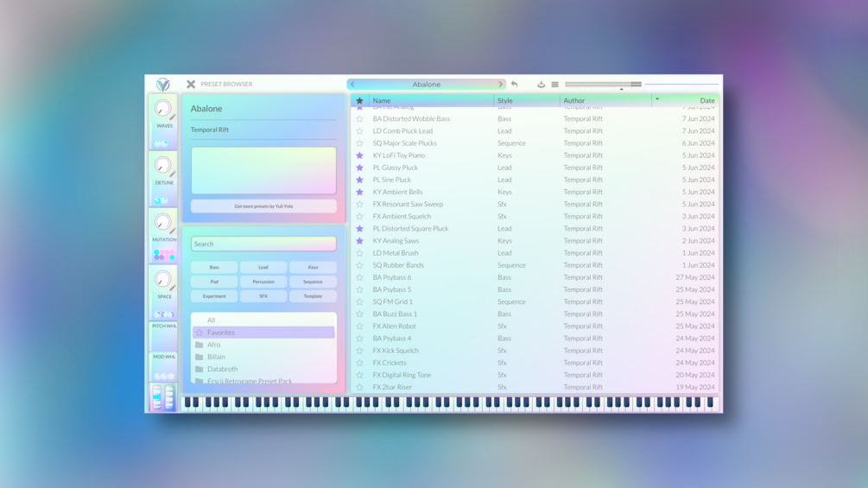Load the BA Psybass 5 preset
Viewport: 868px width, 488px height.
pyautogui.click(x=535, y=289)
